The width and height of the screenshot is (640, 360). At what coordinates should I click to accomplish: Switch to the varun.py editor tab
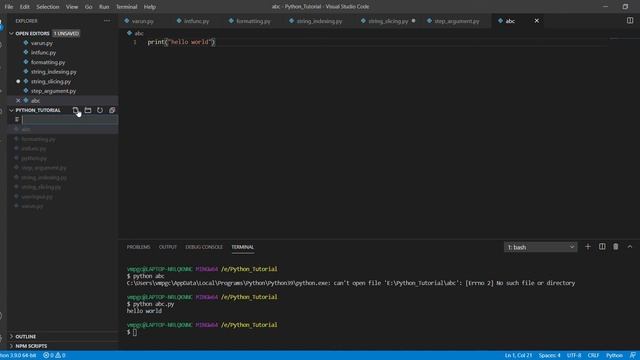(x=143, y=21)
